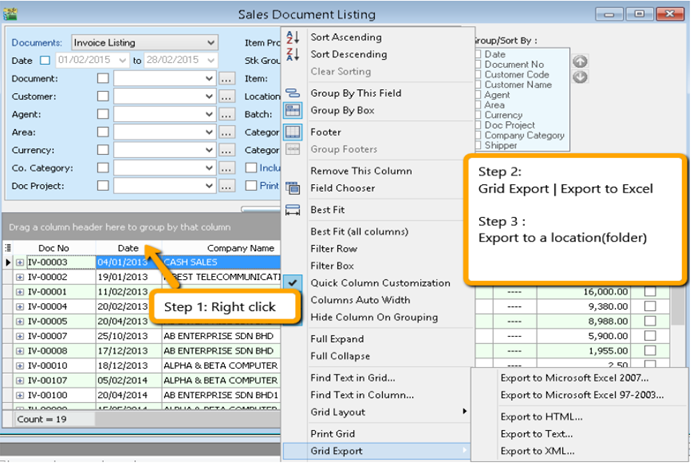Check Customer Code in Group/Sort By list
693x464 pixels.
tap(480, 75)
